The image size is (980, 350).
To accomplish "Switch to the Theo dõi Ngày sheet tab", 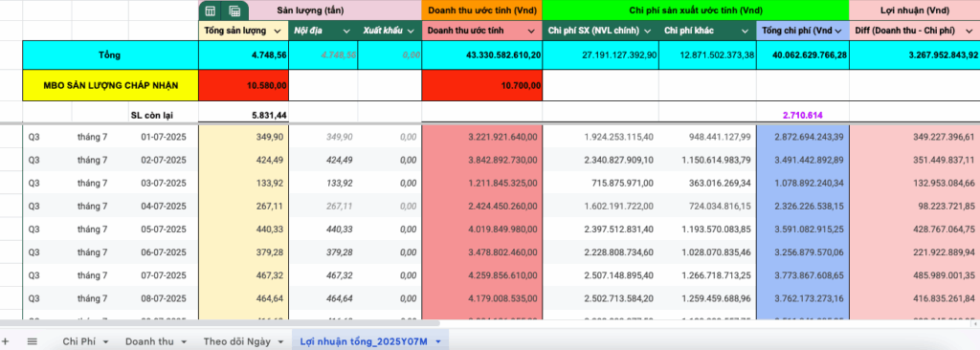I will point(237,341).
